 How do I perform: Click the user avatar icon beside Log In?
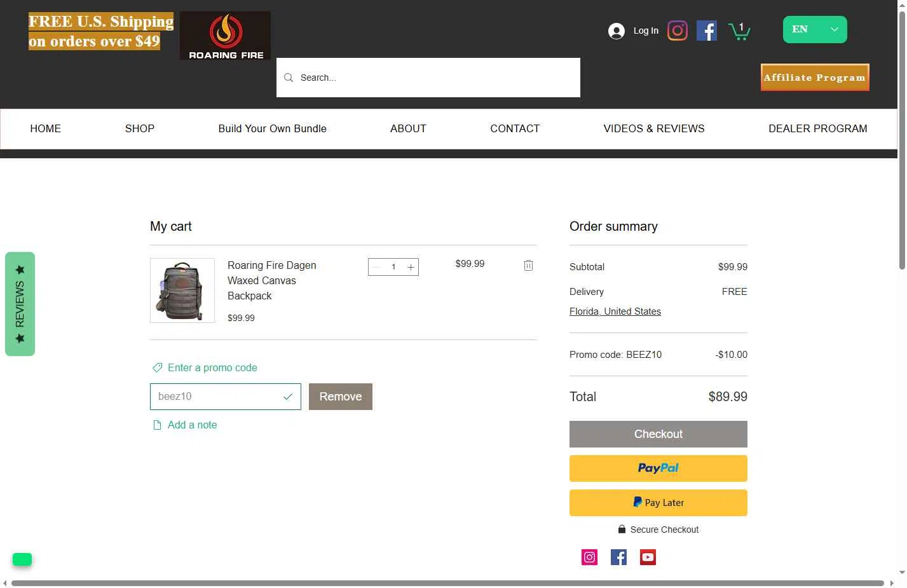(x=617, y=31)
